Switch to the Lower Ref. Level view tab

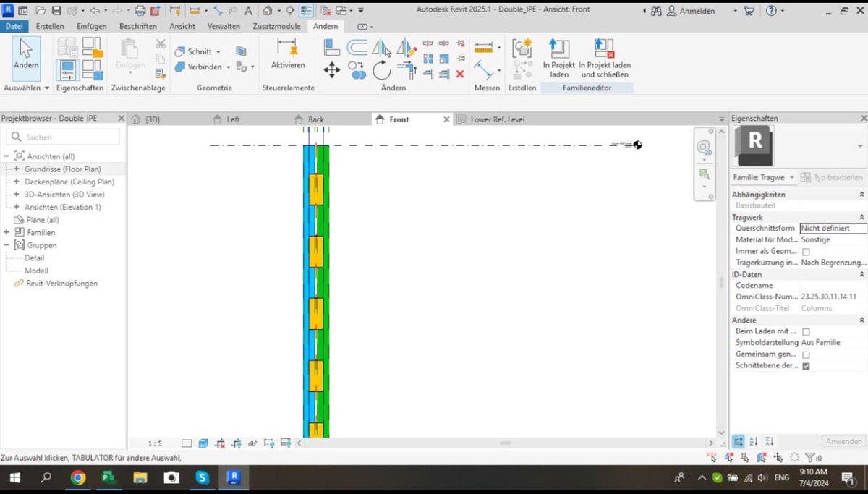(498, 119)
